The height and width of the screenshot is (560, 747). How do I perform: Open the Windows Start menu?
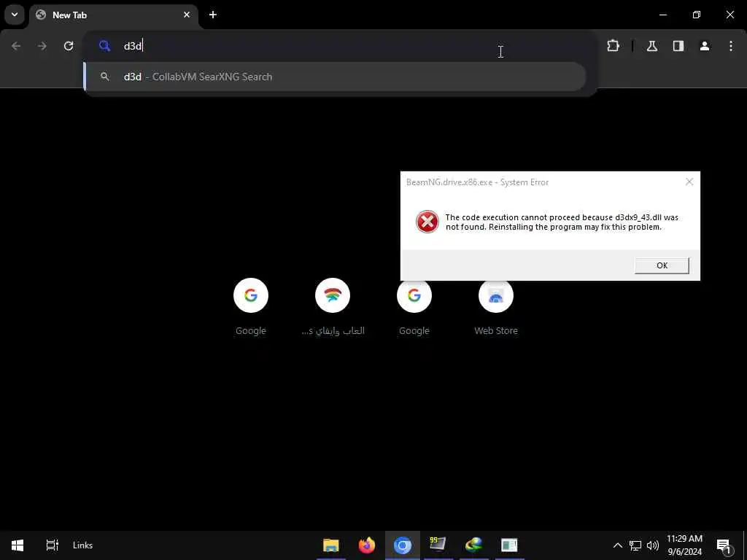point(18,545)
